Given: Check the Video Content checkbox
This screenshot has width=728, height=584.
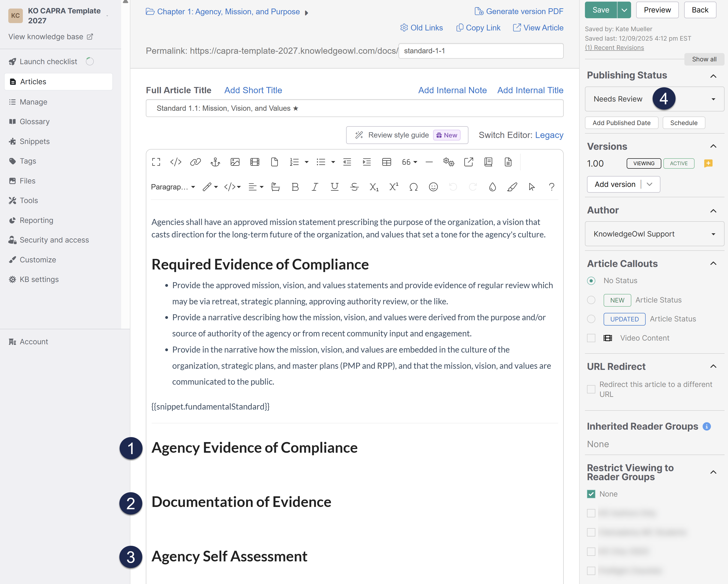Looking at the screenshot, I should click(x=591, y=338).
